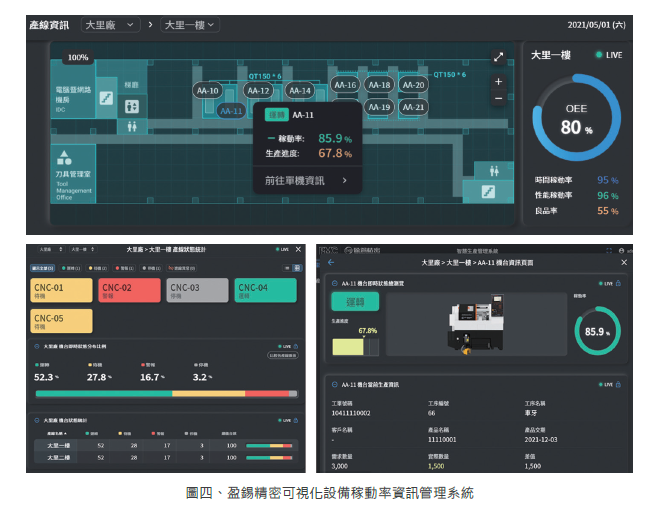This screenshot has height=512, width=666.
Task: Select the rightmost disconnected-machines filter tab
Action: tap(181, 268)
